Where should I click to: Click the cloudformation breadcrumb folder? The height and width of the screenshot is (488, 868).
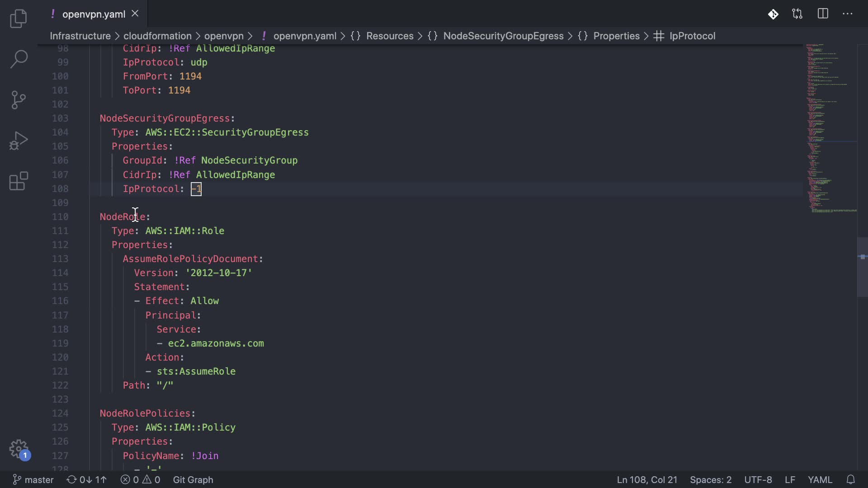[157, 36]
